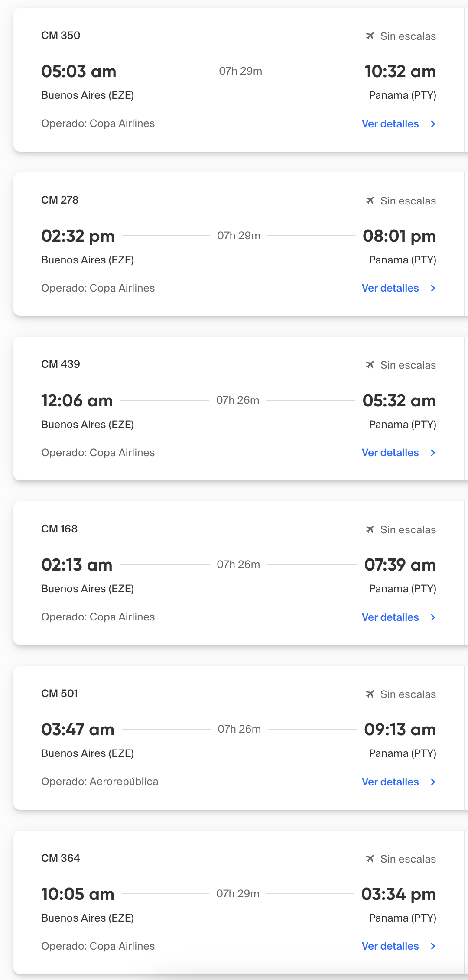The width and height of the screenshot is (468, 980).
Task: Expand details chevron for flight CM 350
Action: click(x=433, y=124)
